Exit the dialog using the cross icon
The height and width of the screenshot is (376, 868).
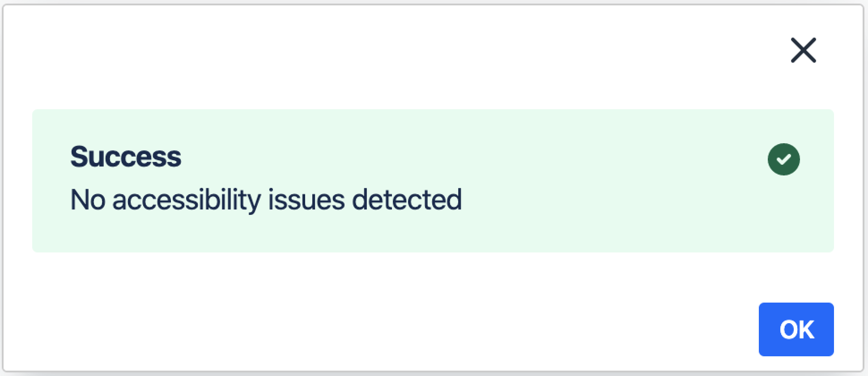[x=803, y=50]
